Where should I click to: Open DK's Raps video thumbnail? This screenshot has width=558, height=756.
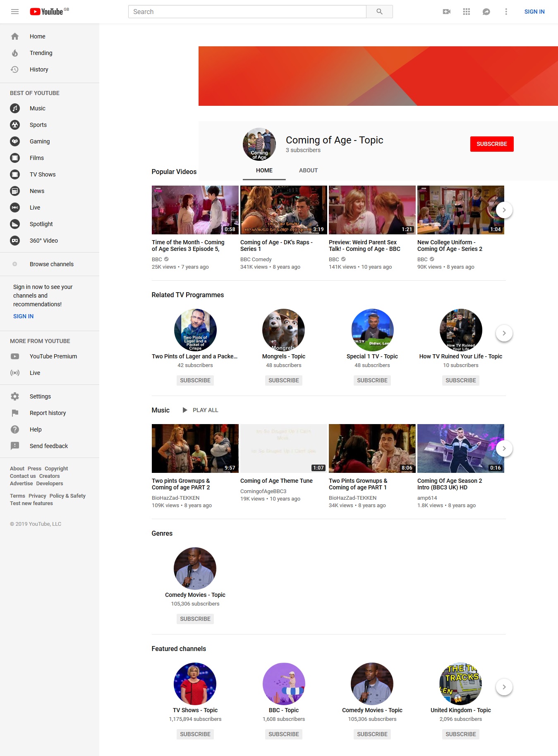284,210
